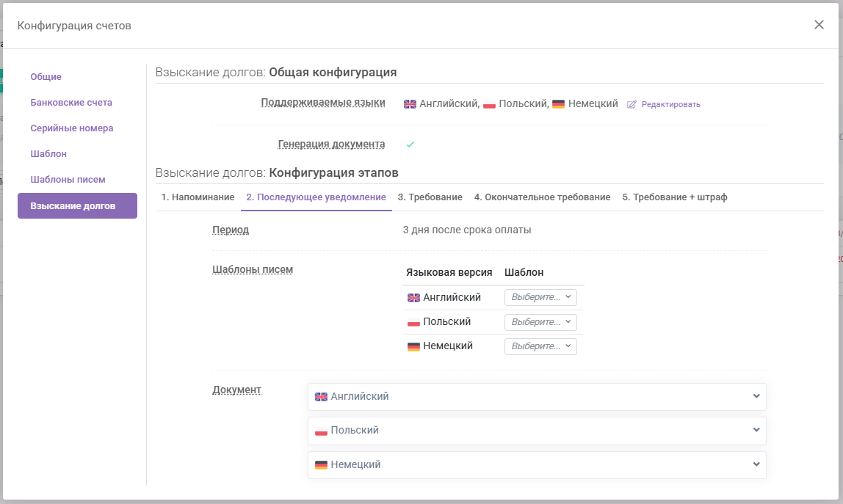The image size is (843, 504).
Task: Open the template dropdown for Английский
Action: (541, 297)
